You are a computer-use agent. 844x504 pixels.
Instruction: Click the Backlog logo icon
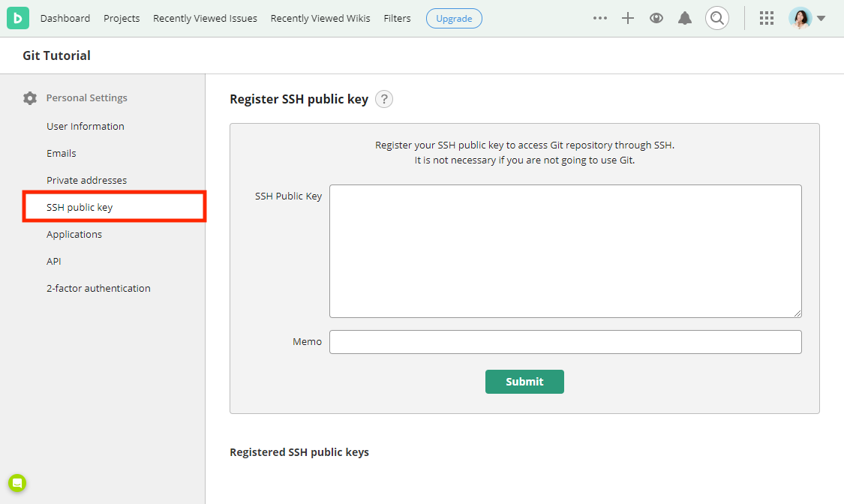(x=18, y=18)
